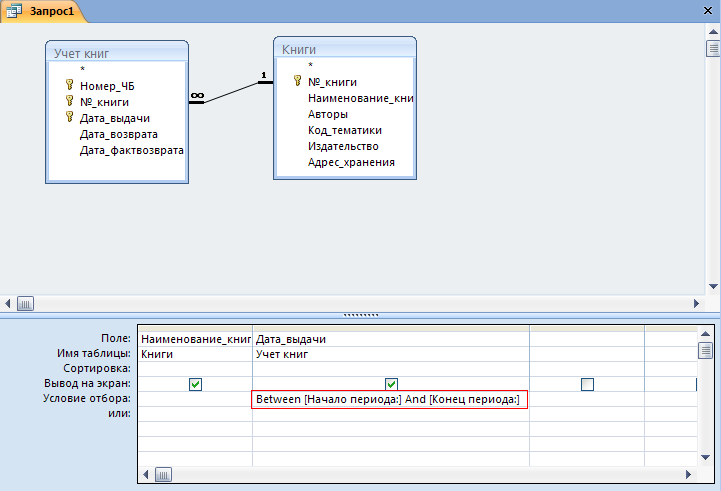This screenshot has height=491, width=721.
Task: Toggle show checkbox for Наименование_книги column
Action: (195, 384)
